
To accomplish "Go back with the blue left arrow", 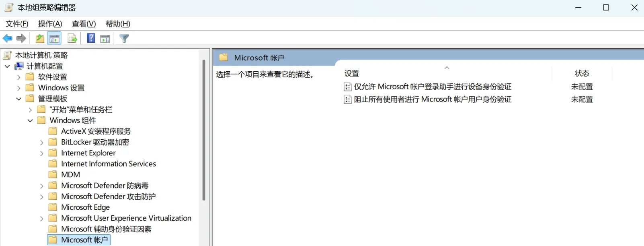I will pos(7,39).
